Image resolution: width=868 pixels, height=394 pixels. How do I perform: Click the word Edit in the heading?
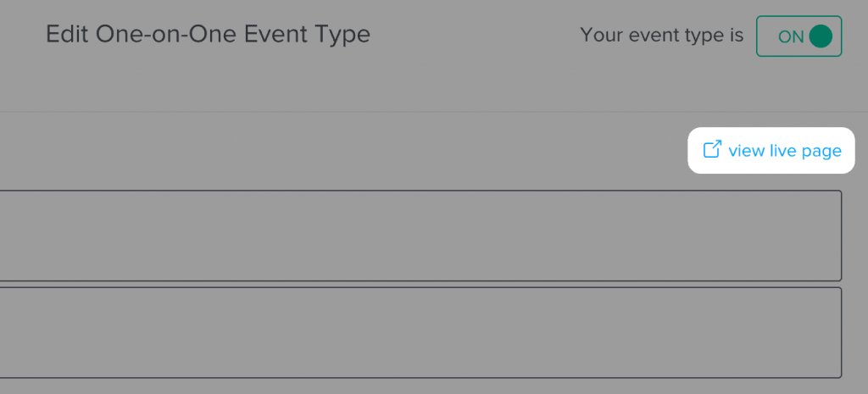[x=68, y=34]
